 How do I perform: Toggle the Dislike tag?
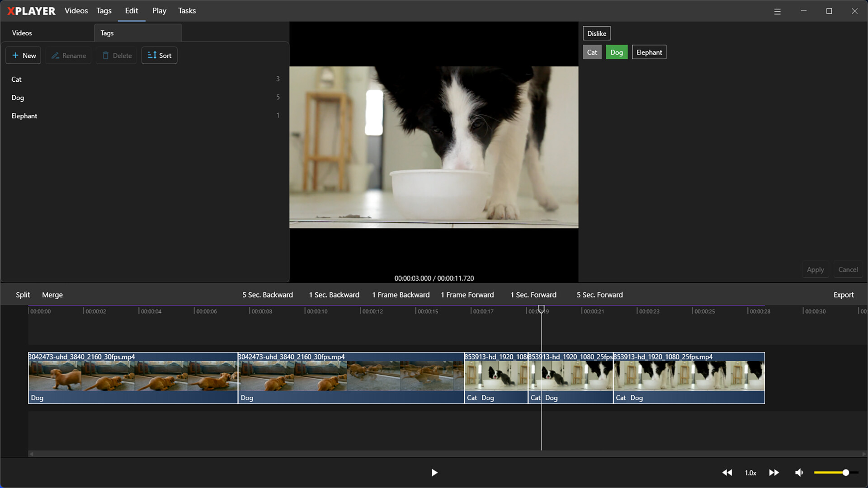point(597,33)
